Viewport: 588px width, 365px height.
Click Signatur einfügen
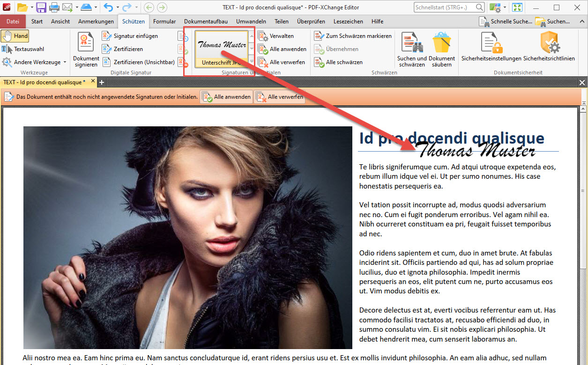click(130, 36)
